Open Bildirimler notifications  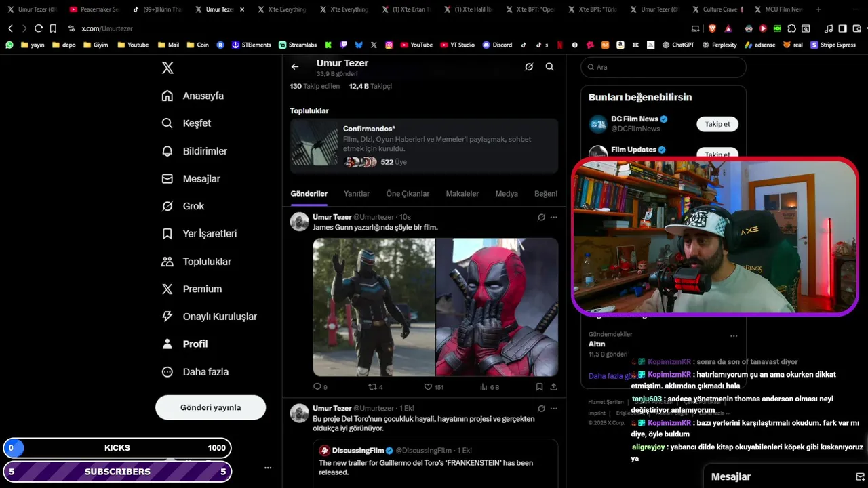(x=194, y=151)
